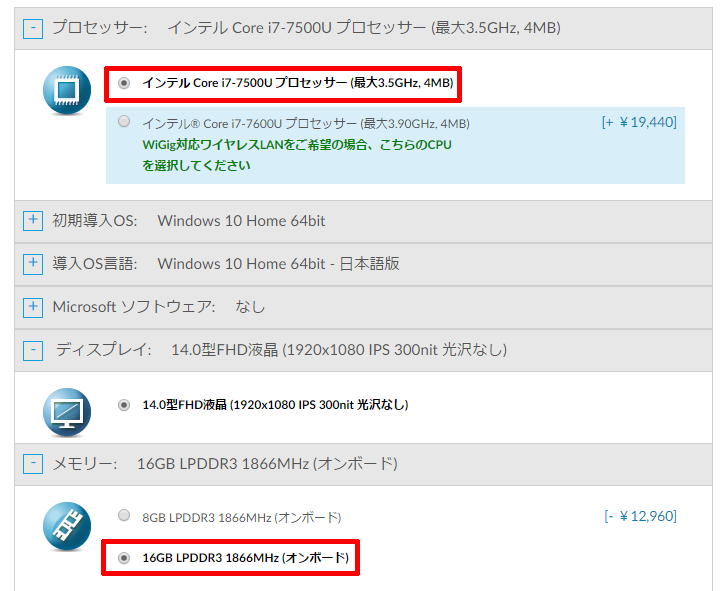This screenshot has width=726, height=591.
Task: Choose 16GB LPDDR3 memory radio button
Action: coord(124,558)
